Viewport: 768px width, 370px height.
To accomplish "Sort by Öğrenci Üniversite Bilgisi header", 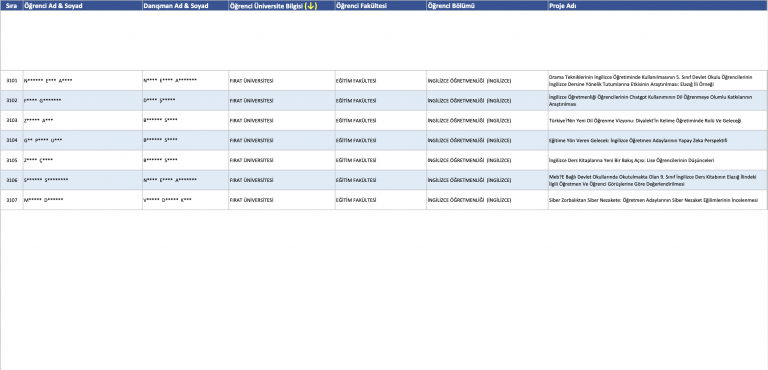I will (266, 6).
